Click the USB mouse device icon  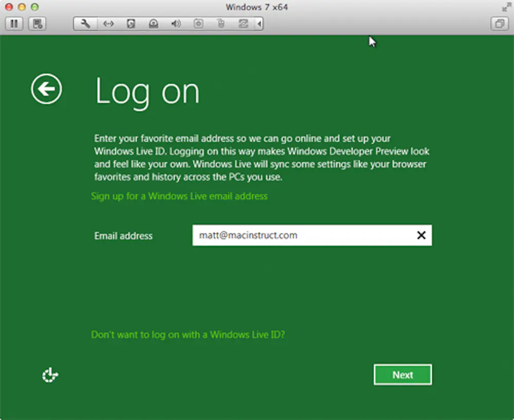click(221, 24)
